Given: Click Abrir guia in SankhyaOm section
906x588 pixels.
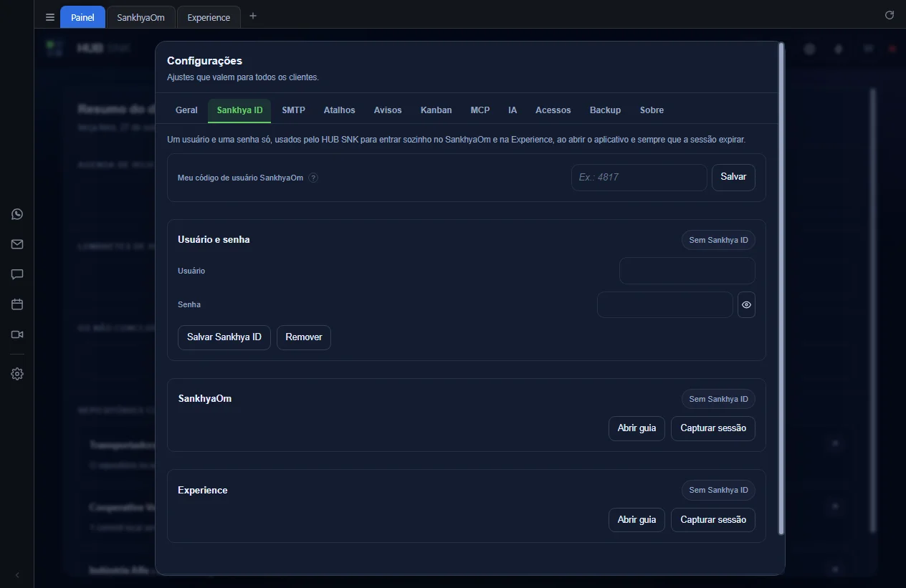Looking at the screenshot, I should 636,428.
